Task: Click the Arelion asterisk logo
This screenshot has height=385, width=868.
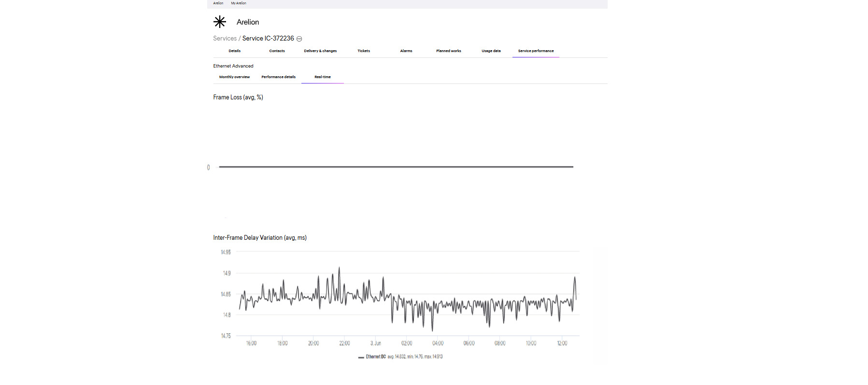Action: click(x=220, y=22)
